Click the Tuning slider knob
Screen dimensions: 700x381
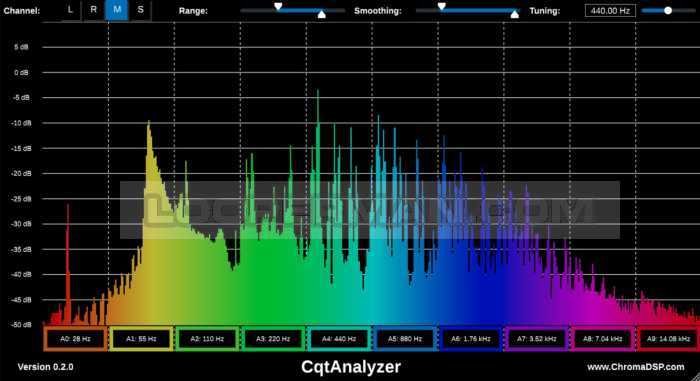[668, 10]
